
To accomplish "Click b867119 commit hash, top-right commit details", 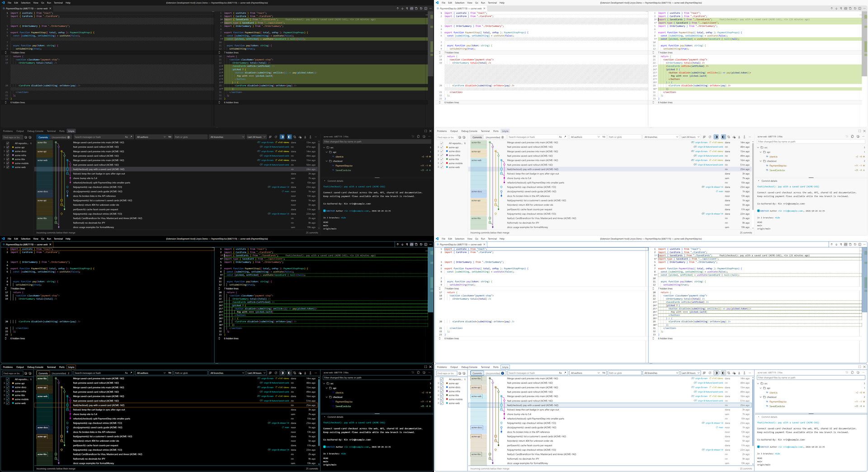I will pos(764,211).
